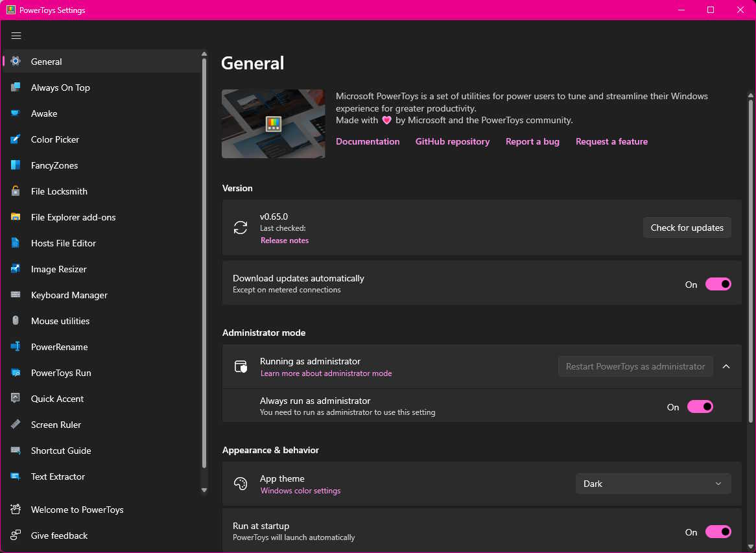Click the Color Picker sidebar icon
756x553 pixels.
point(16,139)
